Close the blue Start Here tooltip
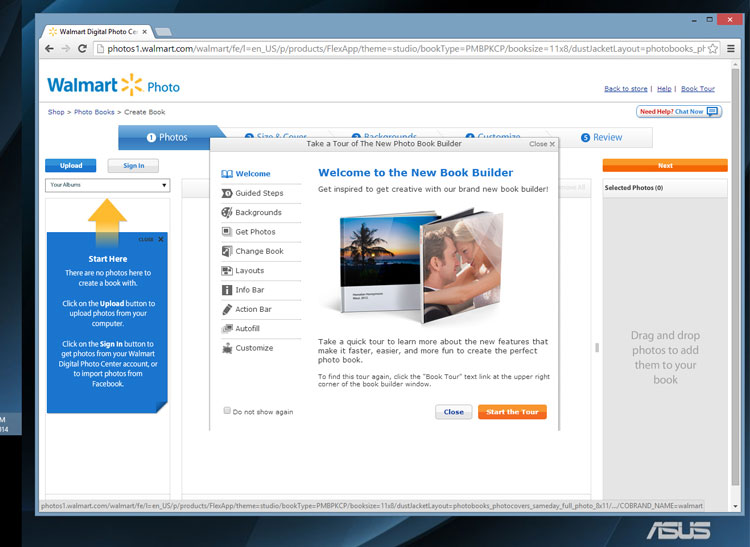The height and width of the screenshot is (547, 750). [160, 240]
